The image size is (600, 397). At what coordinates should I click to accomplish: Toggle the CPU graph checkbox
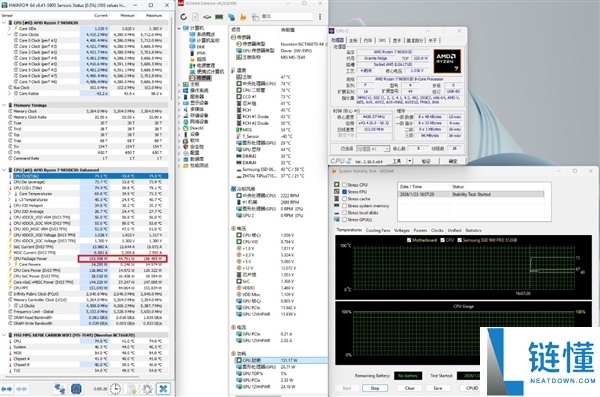tap(443, 240)
